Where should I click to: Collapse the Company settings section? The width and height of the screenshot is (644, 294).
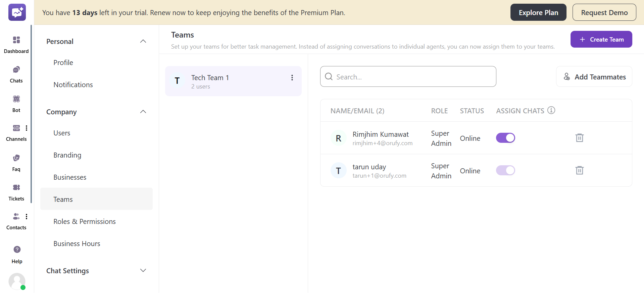click(143, 112)
